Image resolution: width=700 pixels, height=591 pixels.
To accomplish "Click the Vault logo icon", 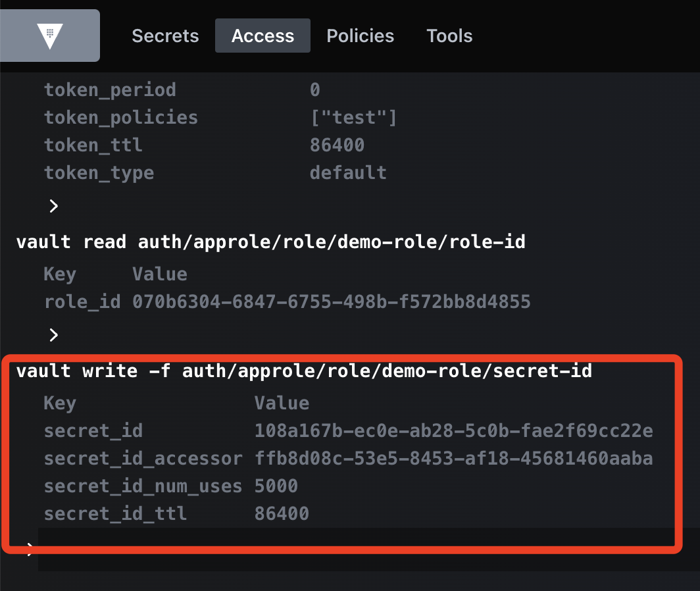I will (x=49, y=36).
